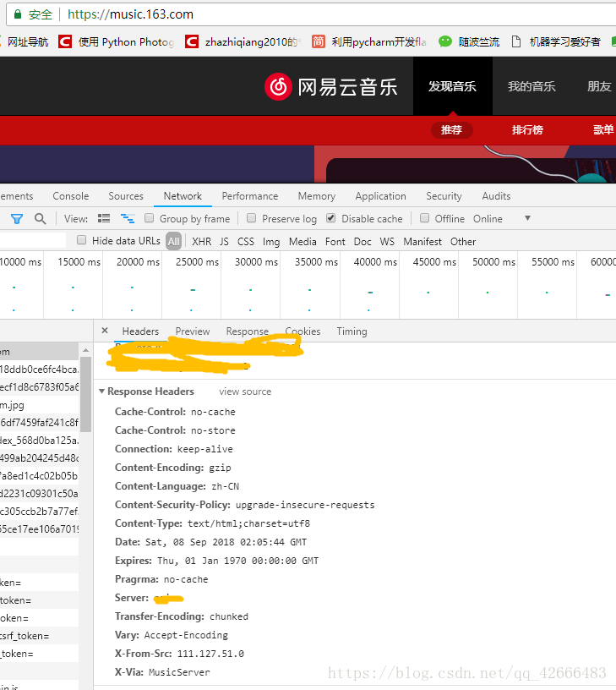Click the filter funnel icon
The width and height of the screenshot is (616, 690).
[17, 219]
